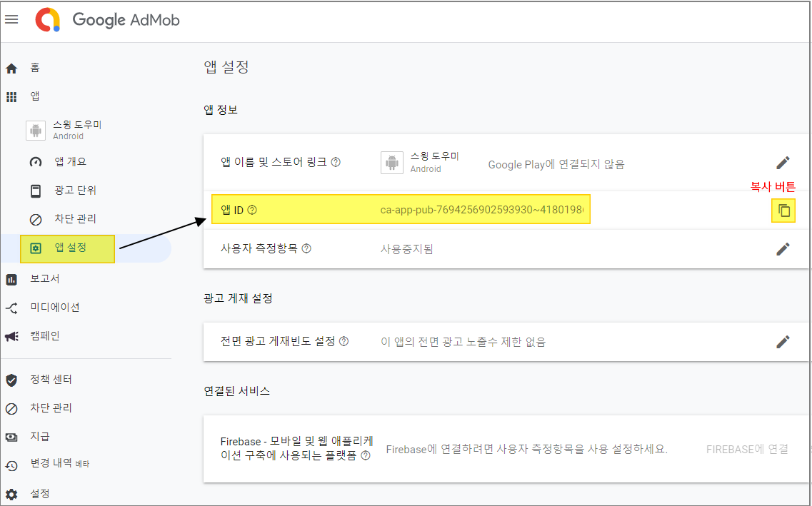Open help icon next to 앱 ID
This screenshot has width=812, height=506.
pyautogui.click(x=251, y=211)
